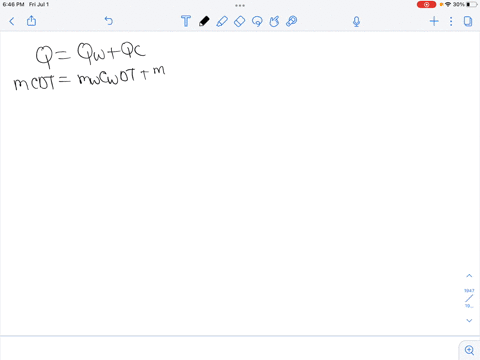Open multitasking three dots at top

(x=240, y=5)
